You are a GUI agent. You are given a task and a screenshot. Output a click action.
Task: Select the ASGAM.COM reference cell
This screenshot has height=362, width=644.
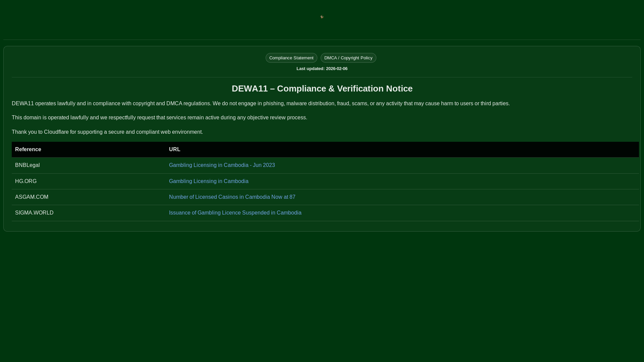coord(89,197)
